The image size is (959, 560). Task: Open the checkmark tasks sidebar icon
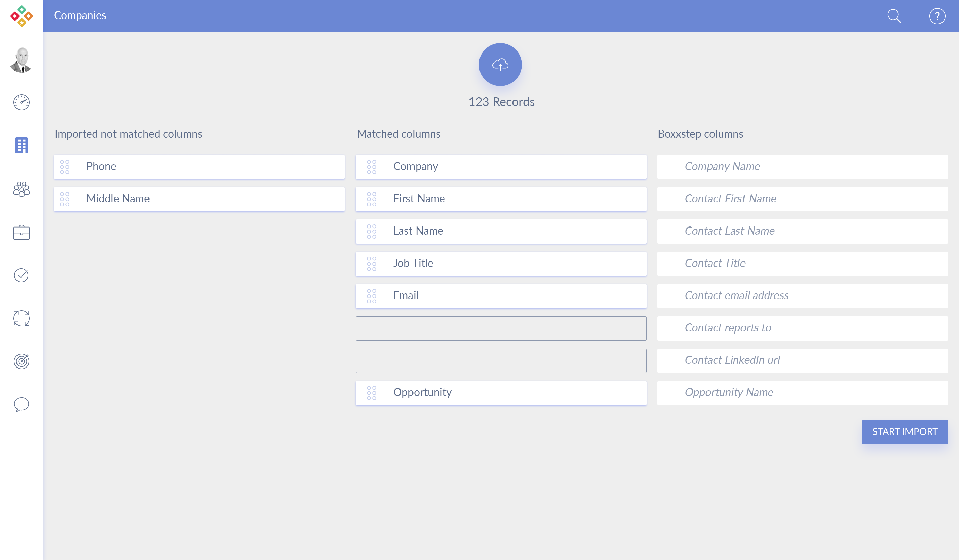pyautogui.click(x=21, y=275)
